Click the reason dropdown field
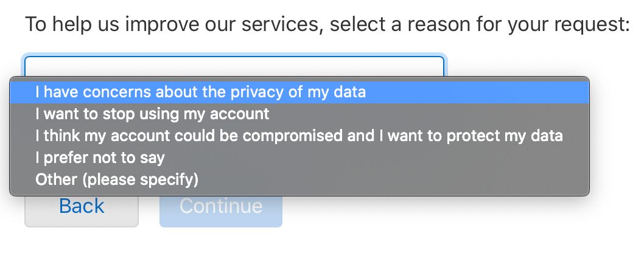 point(234,66)
